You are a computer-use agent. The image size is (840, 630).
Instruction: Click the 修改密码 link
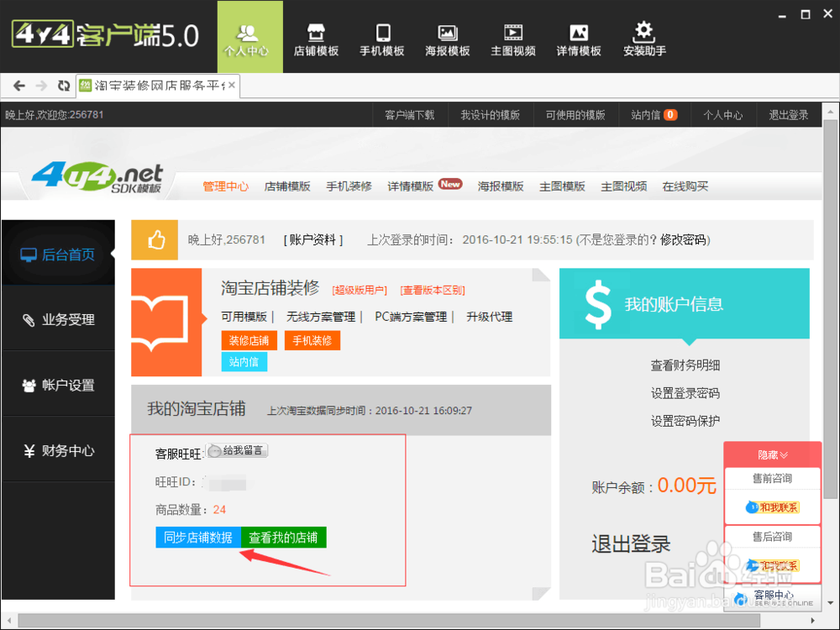pos(683,240)
